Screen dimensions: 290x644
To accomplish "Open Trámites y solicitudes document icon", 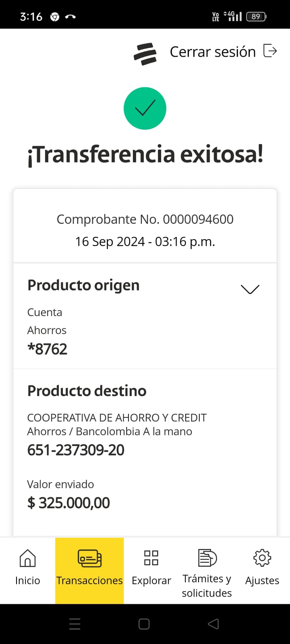I will point(207,558).
